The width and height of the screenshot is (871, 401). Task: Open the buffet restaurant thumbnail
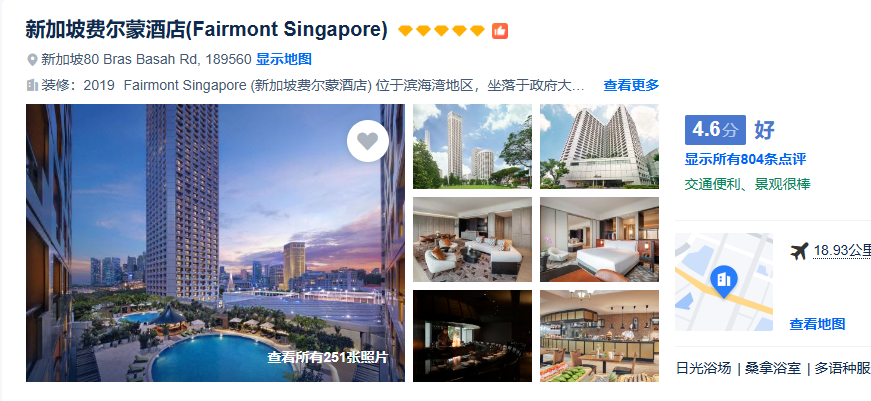[x=599, y=335]
